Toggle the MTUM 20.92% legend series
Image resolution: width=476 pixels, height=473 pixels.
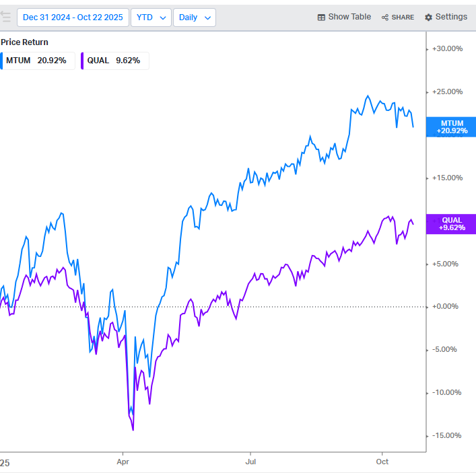click(37, 61)
